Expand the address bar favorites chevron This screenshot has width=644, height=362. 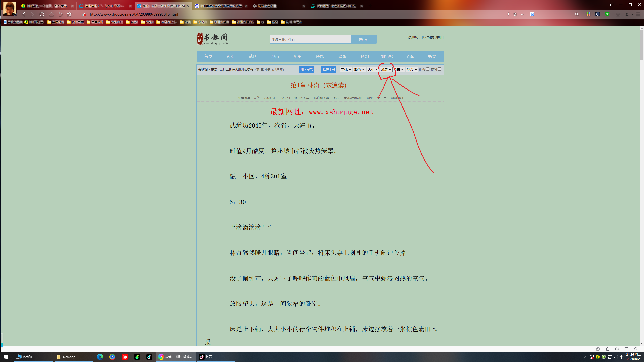pyautogui.click(x=522, y=14)
